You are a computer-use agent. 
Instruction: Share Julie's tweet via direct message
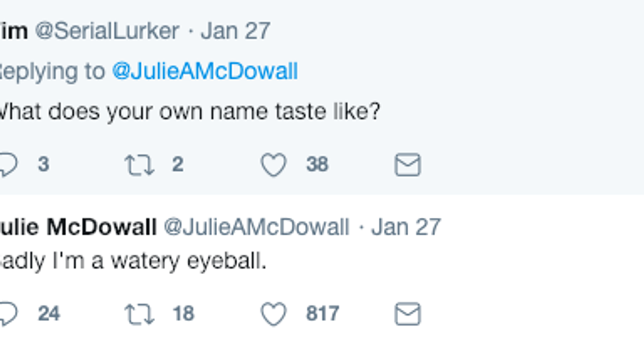coord(409,312)
